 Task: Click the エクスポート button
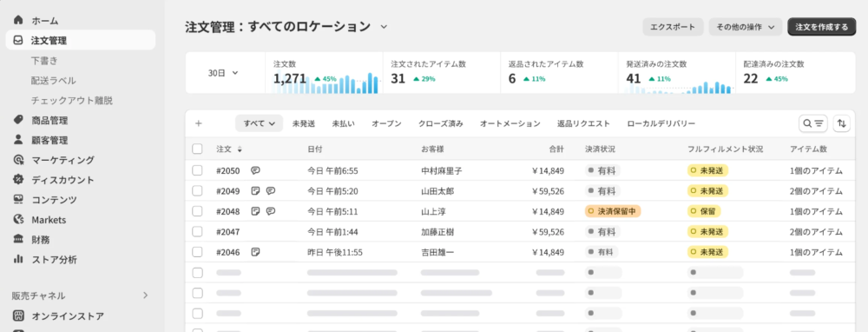tap(673, 27)
